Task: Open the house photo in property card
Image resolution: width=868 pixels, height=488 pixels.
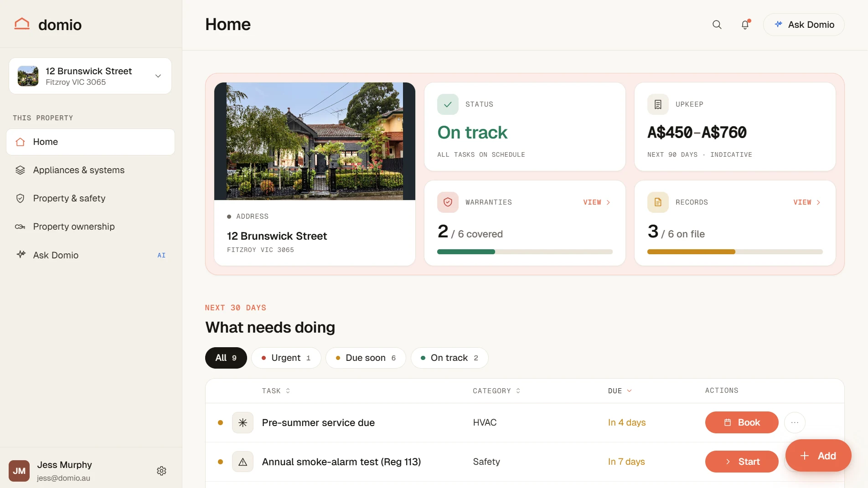Action: 315,141
